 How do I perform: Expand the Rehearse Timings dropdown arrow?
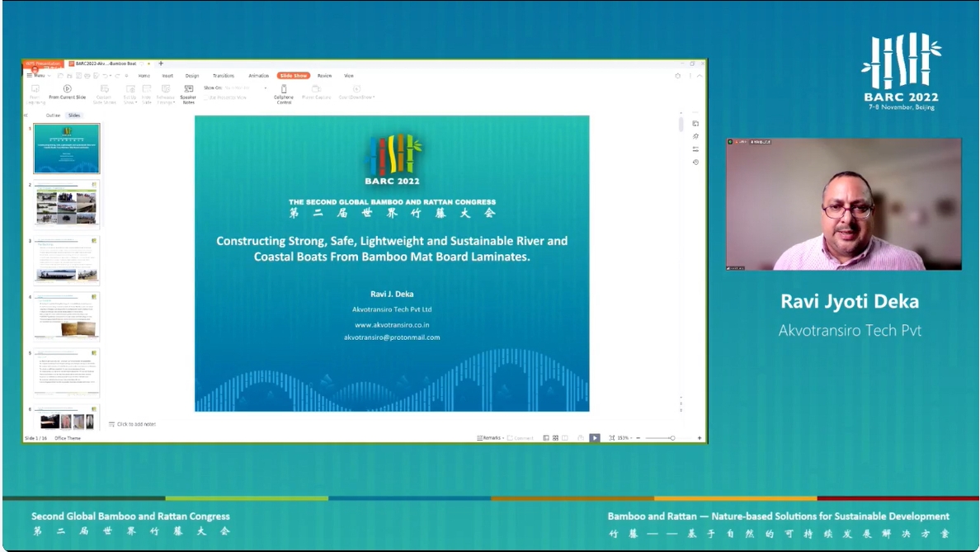pyautogui.click(x=174, y=102)
